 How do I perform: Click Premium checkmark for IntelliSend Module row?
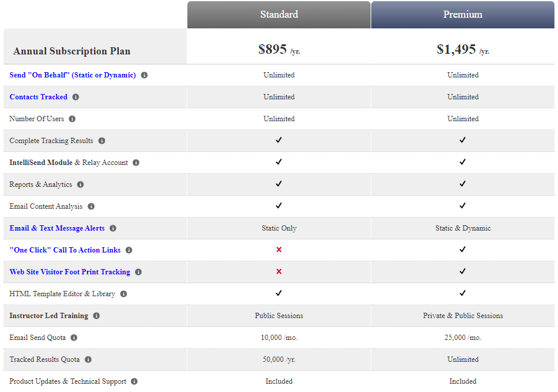coord(463,161)
